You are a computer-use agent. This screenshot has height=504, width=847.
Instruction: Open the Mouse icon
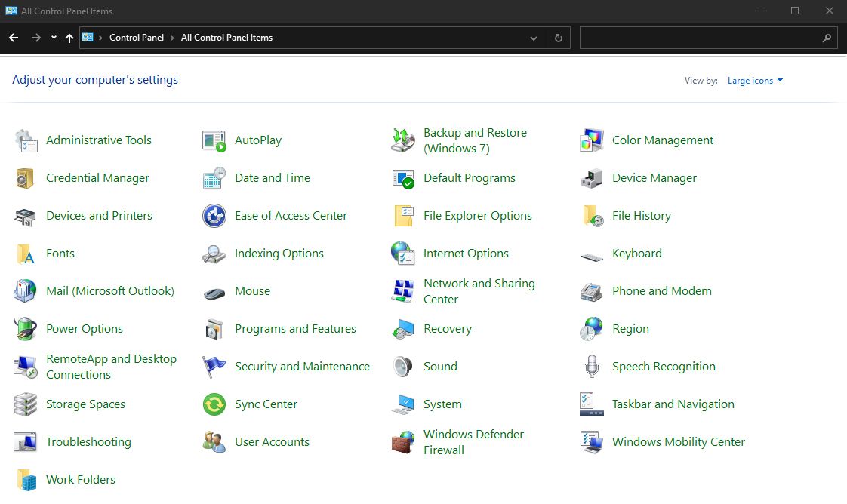click(214, 292)
